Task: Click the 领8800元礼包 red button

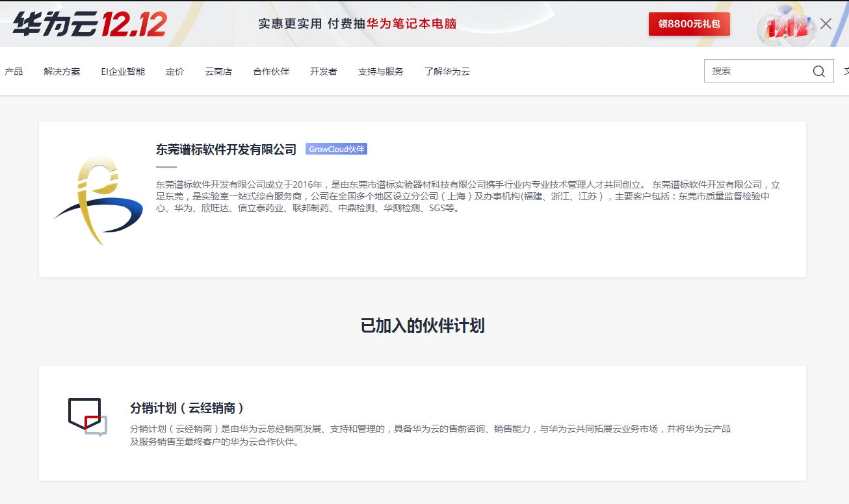Action: click(x=689, y=24)
